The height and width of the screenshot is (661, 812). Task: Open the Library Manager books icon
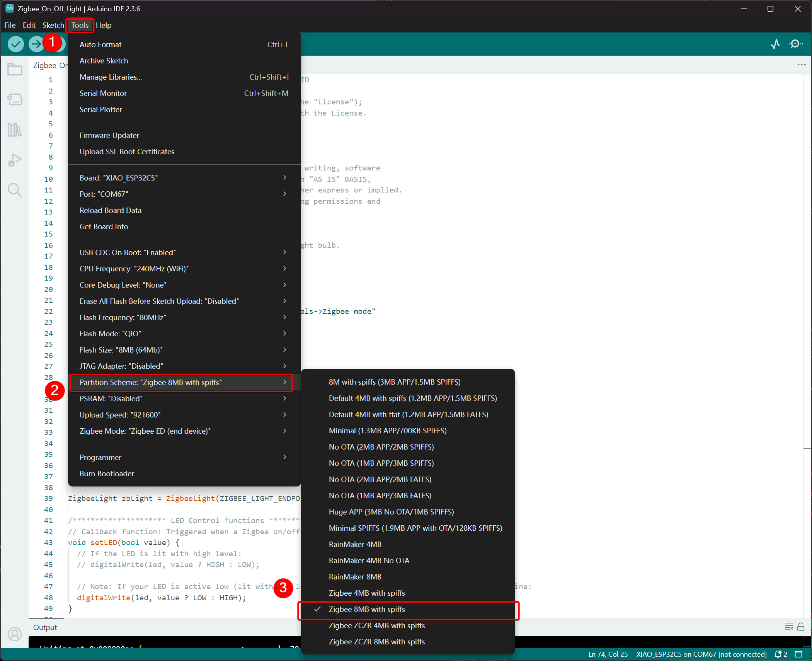tap(15, 130)
